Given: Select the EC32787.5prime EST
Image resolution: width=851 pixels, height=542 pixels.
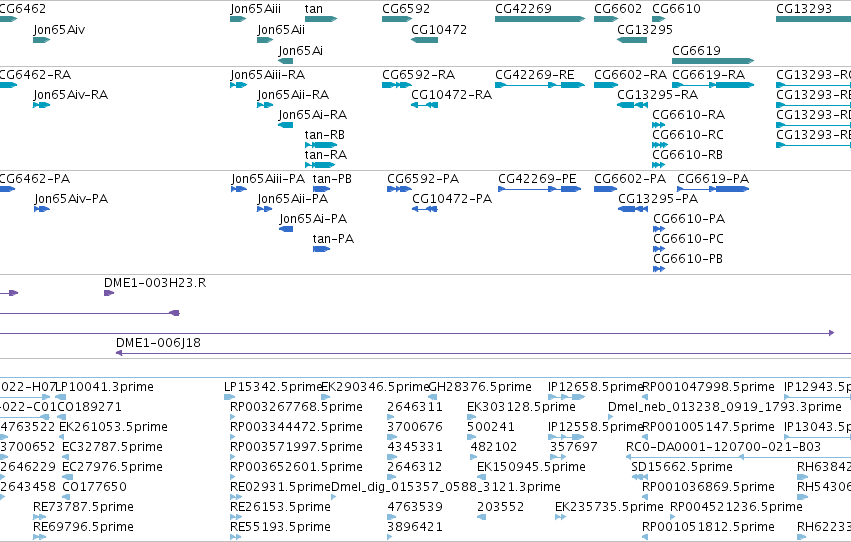Looking at the screenshot, I should click(x=66, y=457).
